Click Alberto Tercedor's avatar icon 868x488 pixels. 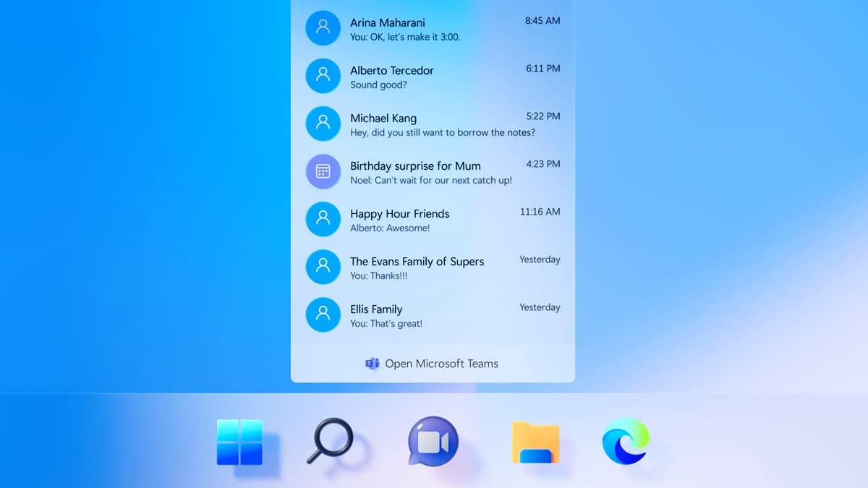point(323,76)
